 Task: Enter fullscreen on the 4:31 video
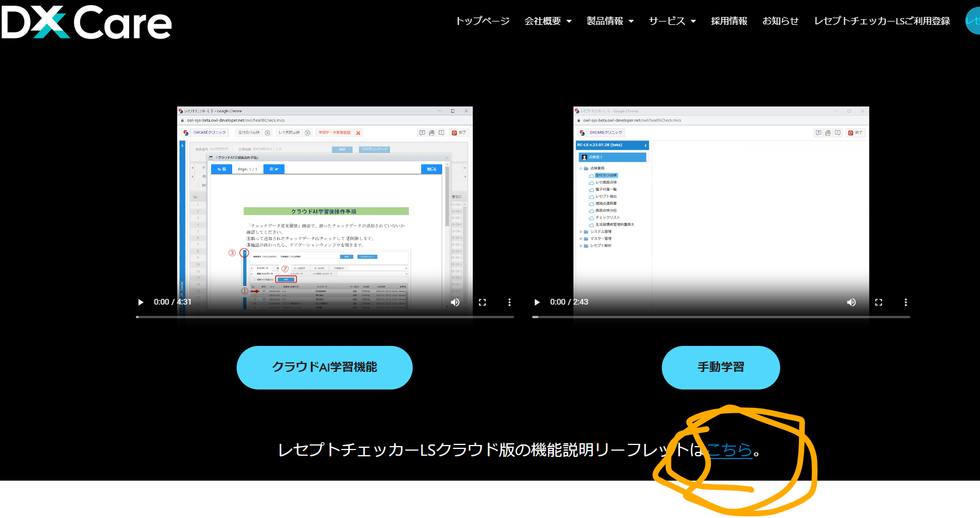482,302
